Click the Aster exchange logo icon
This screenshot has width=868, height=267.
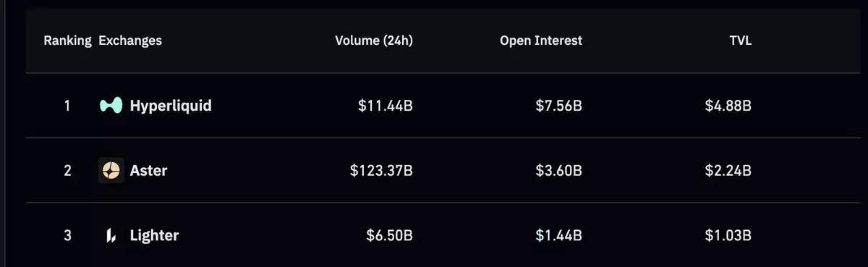111,171
